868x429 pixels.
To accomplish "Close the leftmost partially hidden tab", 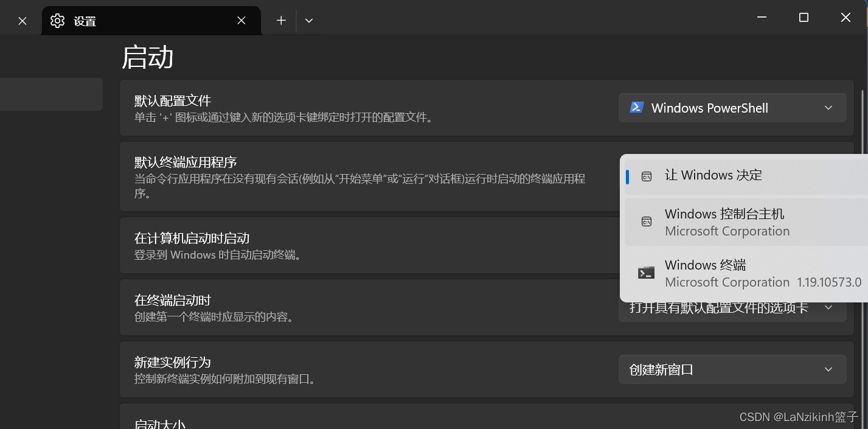I will pos(22,21).
